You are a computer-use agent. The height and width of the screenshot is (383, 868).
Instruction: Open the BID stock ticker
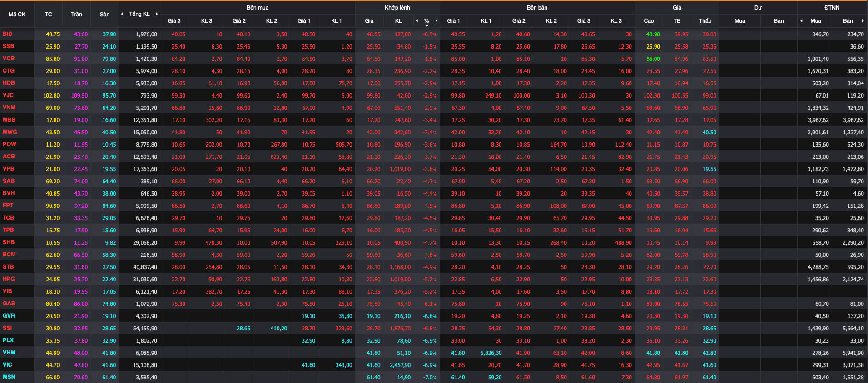(x=8, y=34)
